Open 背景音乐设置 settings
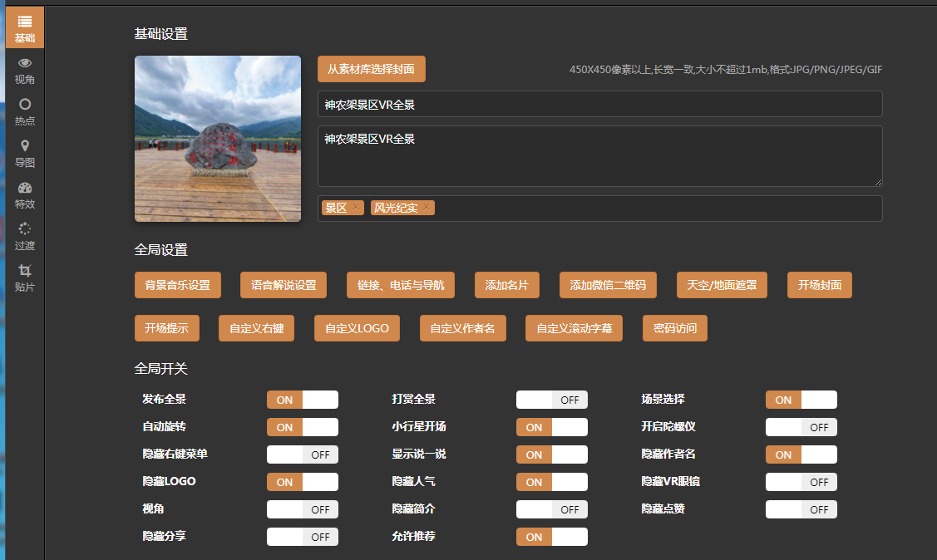 click(x=177, y=285)
